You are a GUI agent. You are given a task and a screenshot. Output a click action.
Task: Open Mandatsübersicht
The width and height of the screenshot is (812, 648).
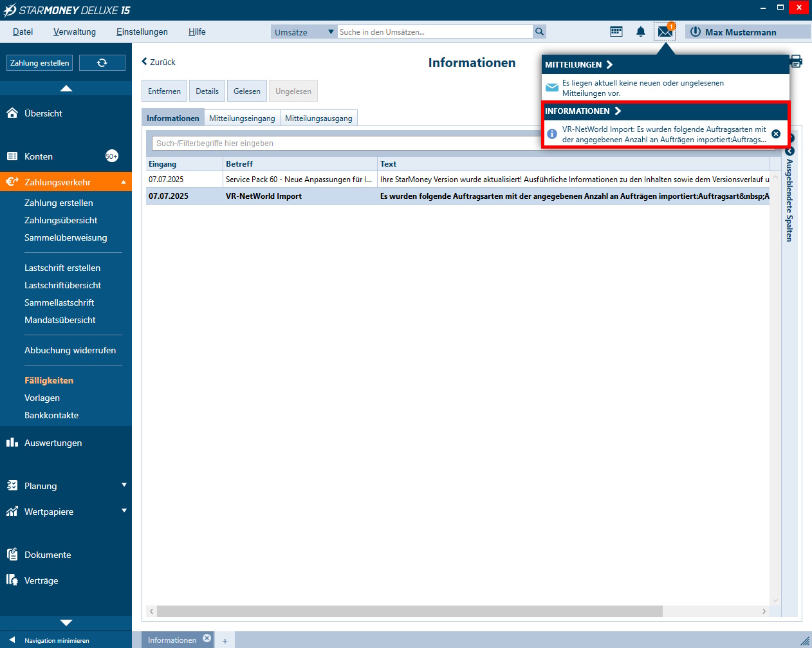(60, 320)
